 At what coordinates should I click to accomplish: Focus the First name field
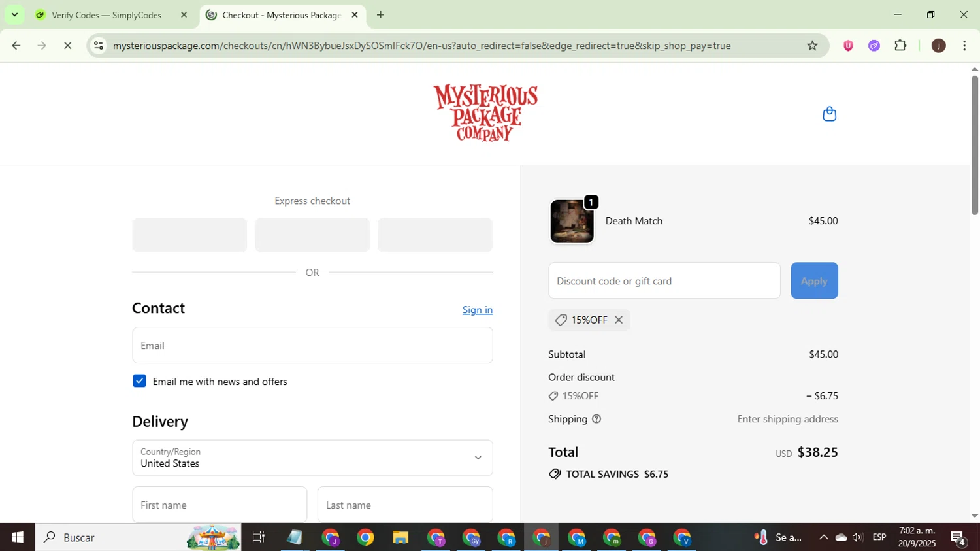click(220, 505)
